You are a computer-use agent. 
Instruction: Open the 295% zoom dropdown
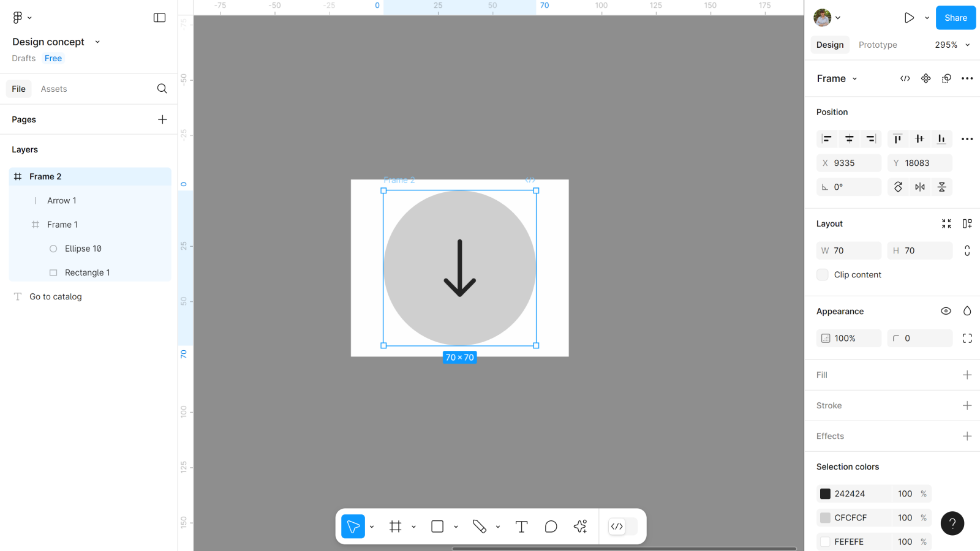[952, 45]
